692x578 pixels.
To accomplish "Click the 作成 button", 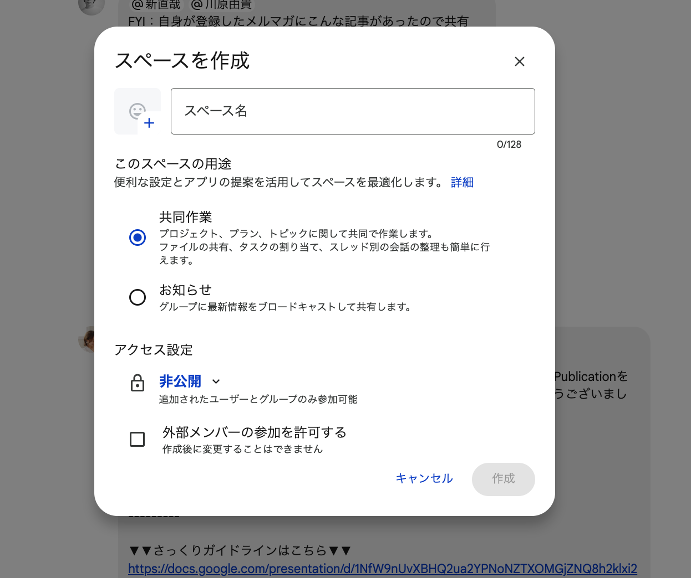I will pos(503,479).
